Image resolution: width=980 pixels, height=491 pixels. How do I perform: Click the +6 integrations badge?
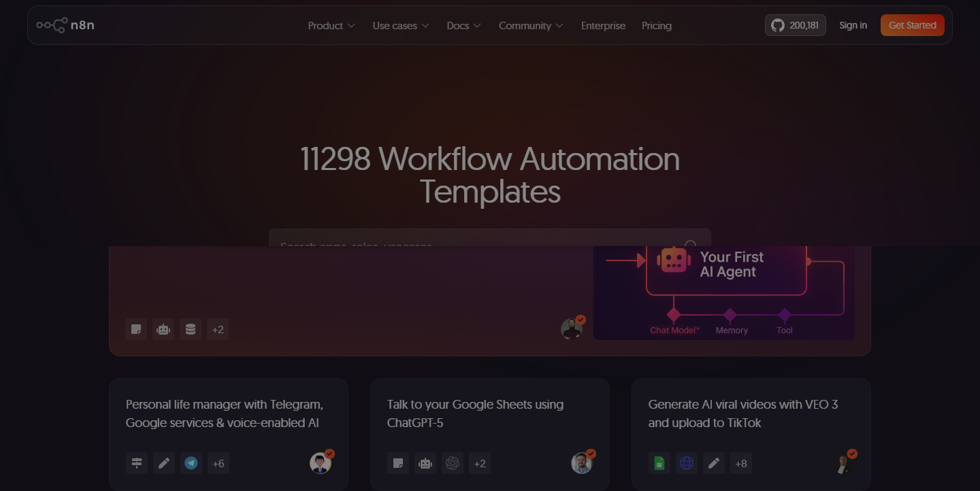[218, 463]
